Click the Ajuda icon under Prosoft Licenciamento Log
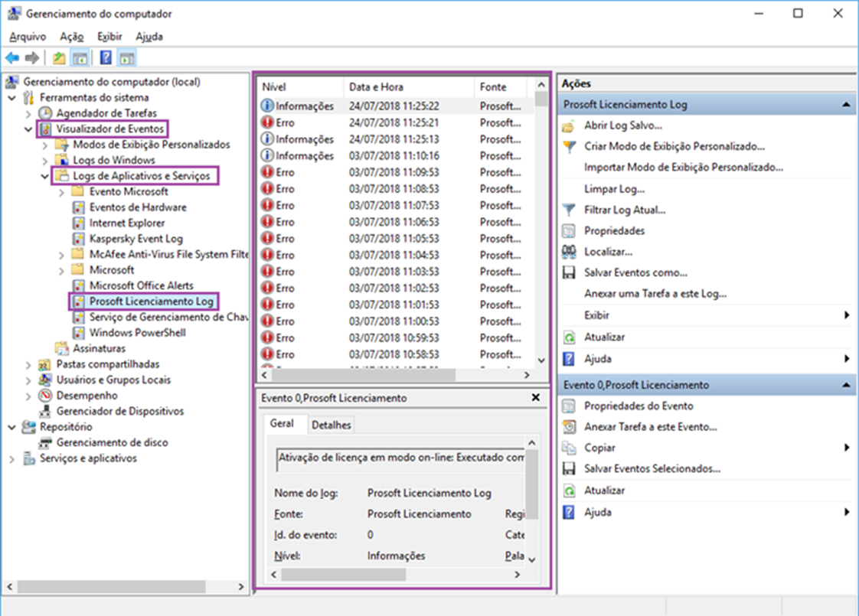 tap(569, 359)
